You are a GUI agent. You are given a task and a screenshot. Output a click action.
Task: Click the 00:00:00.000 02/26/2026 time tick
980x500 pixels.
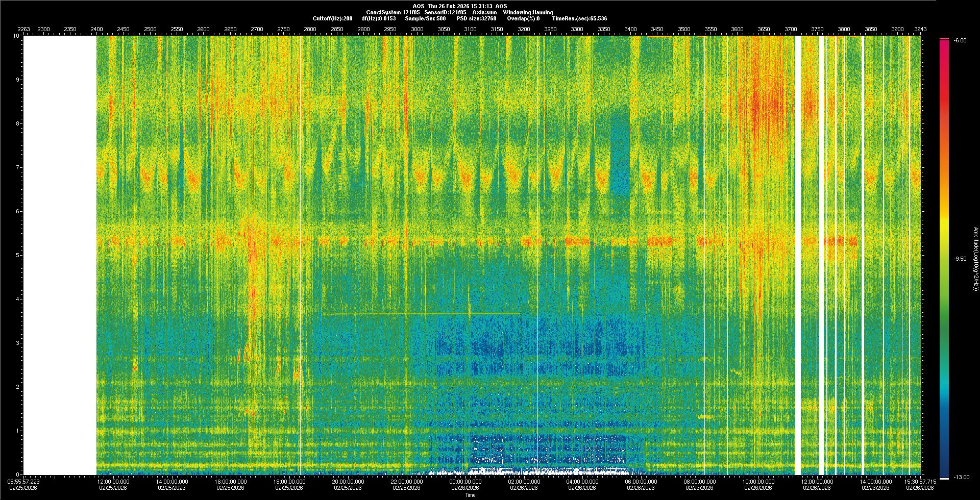[x=465, y=484]
